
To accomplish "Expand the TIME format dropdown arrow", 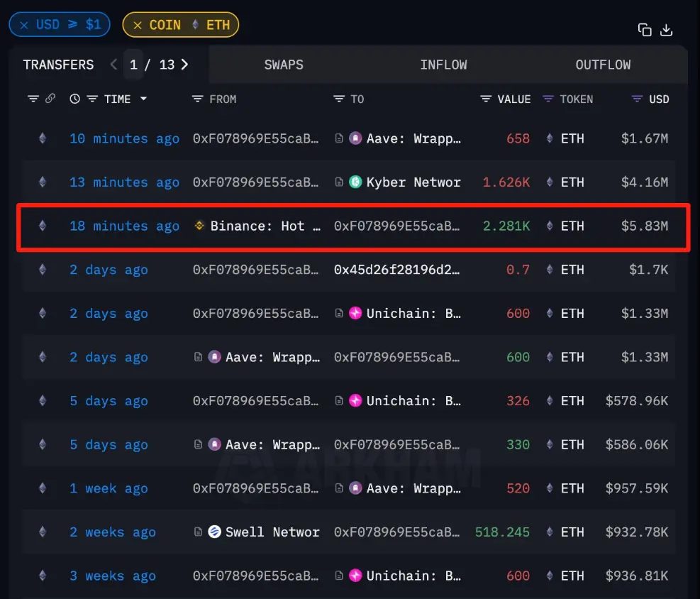I will coord(143,98).
